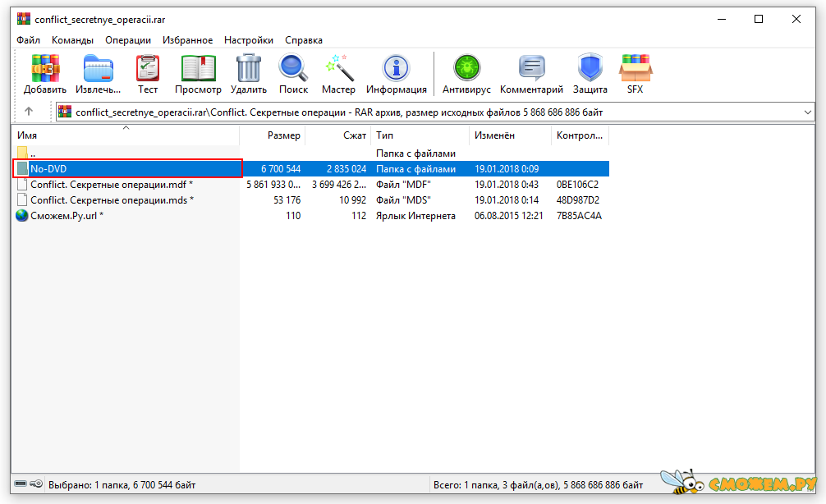
Task: Start the Антивирус scan icon
Action: [x=466, y=68]
